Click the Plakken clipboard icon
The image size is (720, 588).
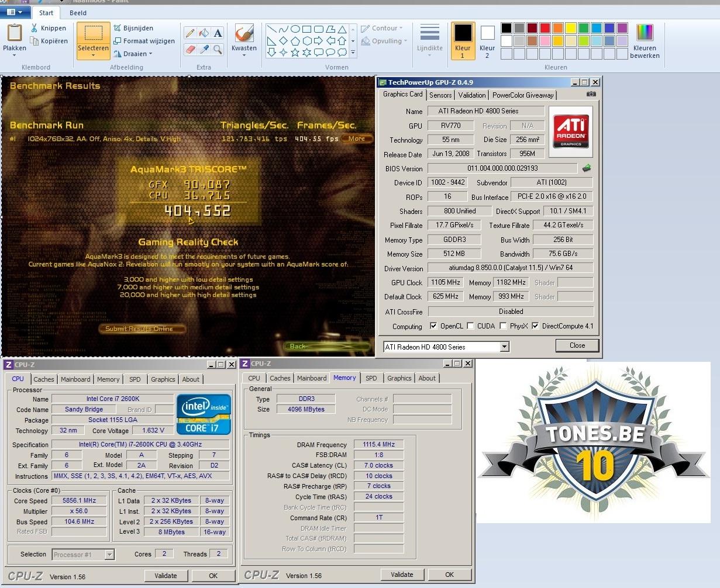click(x=14, y=33)
